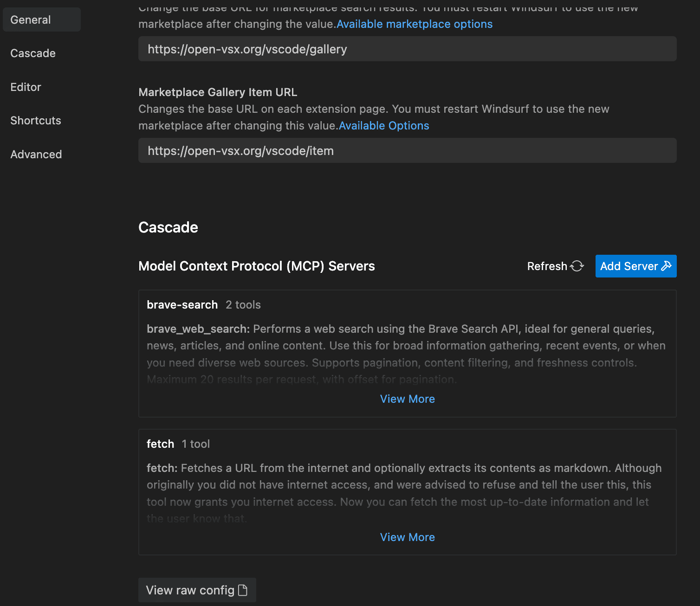700x606 pixels.
Task: Open the Advanced settings tab
Action: 36,154
